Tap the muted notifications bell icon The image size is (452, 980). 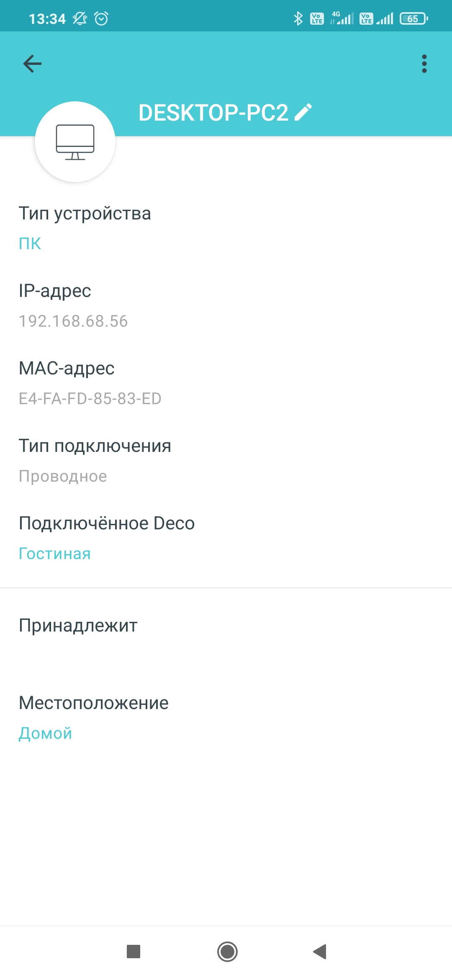80,18
